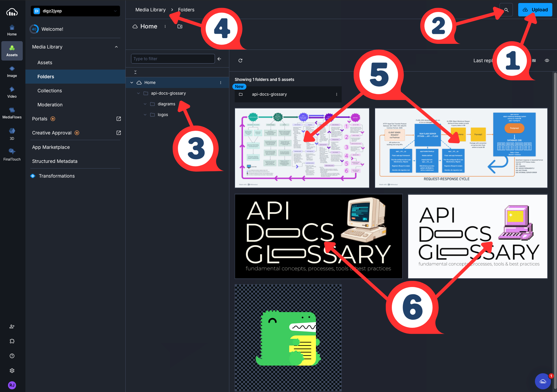Open the digz2jyep account dropdown

tap(75, 11)
